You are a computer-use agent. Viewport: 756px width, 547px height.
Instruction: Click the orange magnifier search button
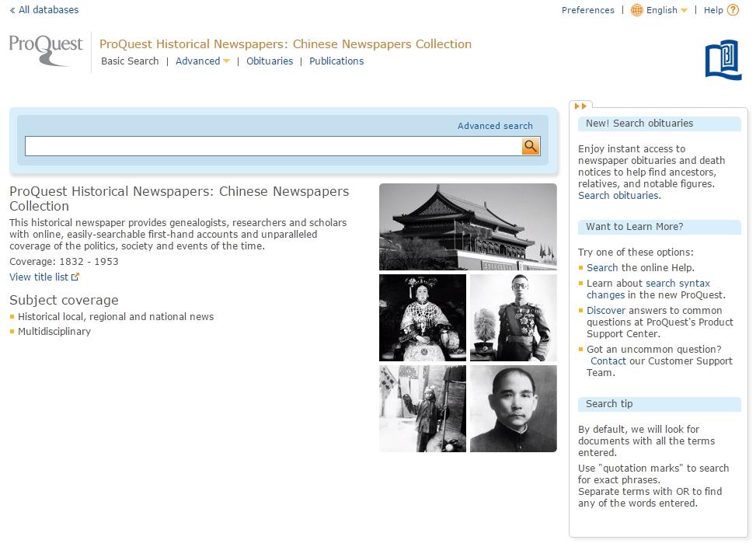531,146
